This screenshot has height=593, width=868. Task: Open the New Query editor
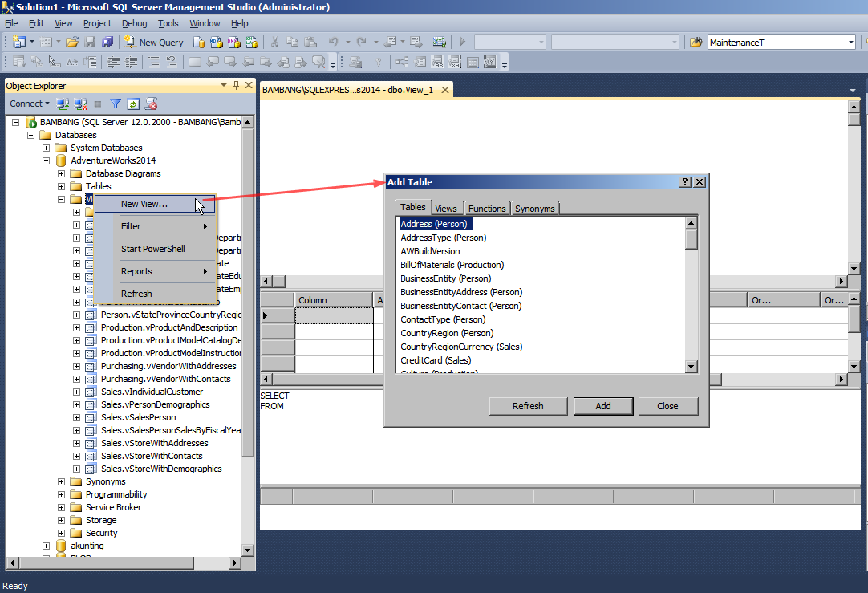pyautogui.click(x=152, y=42)
